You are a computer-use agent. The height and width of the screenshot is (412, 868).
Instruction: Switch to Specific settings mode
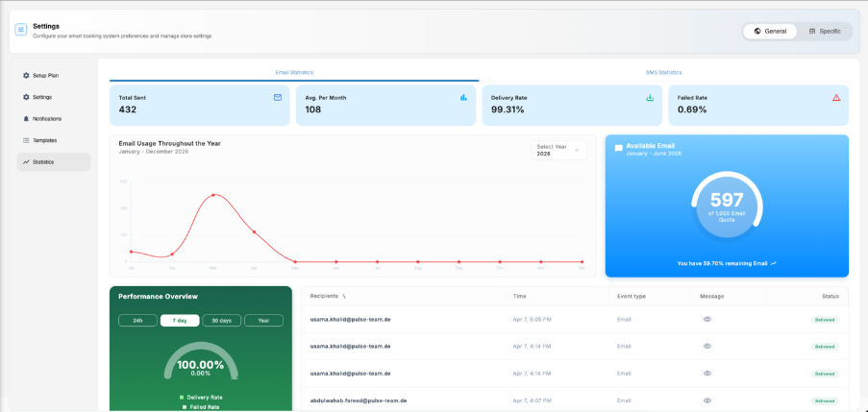(825, 32)
